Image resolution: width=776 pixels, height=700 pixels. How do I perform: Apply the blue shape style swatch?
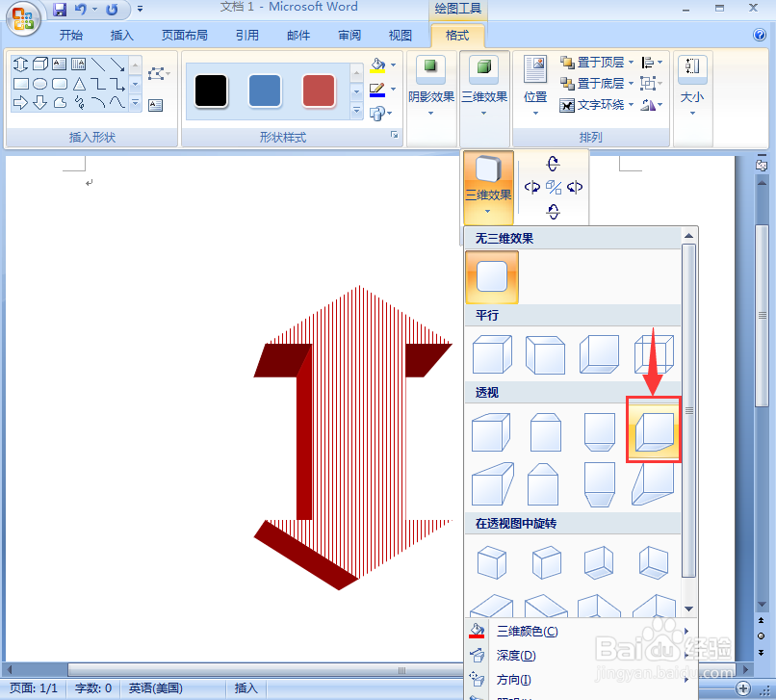(x=264, y=91)
